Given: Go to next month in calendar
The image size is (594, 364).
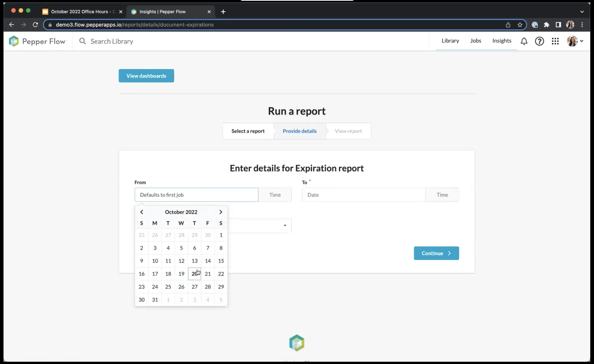Looking at the screenshot, I should pyautogui.click(x=220, y=212).
